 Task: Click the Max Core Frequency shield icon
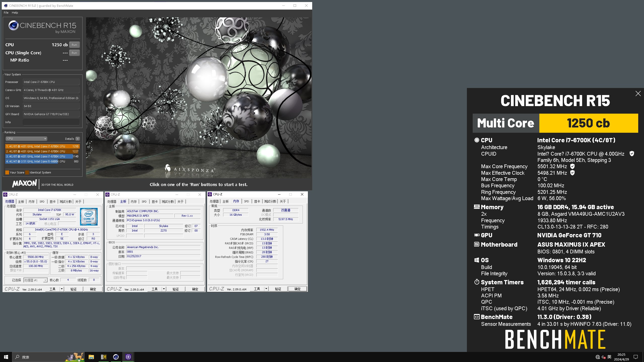tap(572, 166)
